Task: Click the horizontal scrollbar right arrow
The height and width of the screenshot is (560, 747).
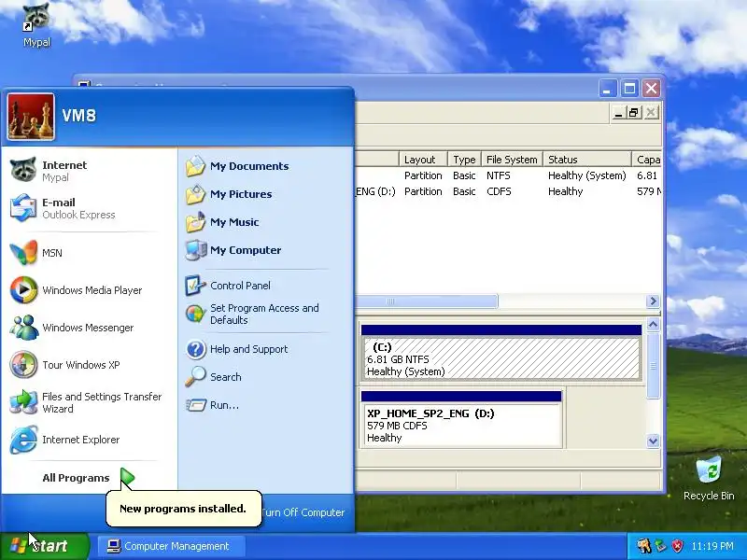Action: [653, 301]
